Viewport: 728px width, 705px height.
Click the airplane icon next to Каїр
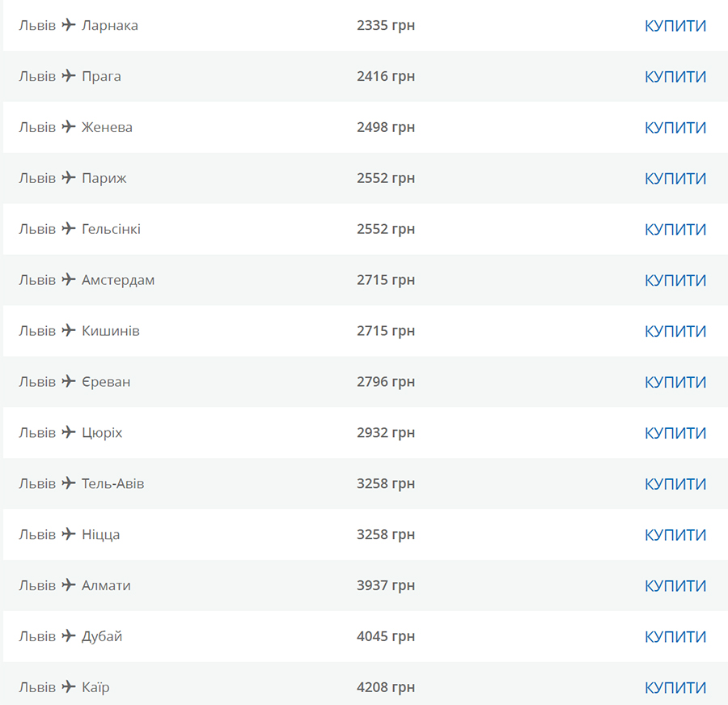tap(69, 686)
